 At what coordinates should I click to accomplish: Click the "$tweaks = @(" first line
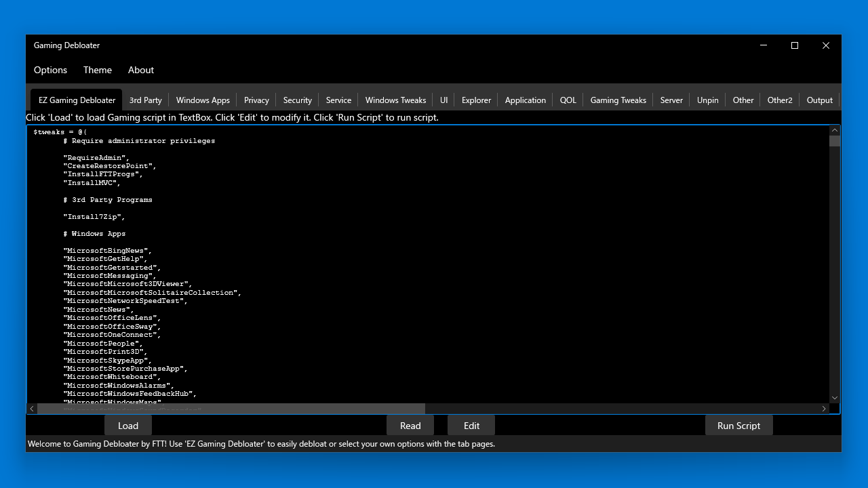tap(60, 132)
